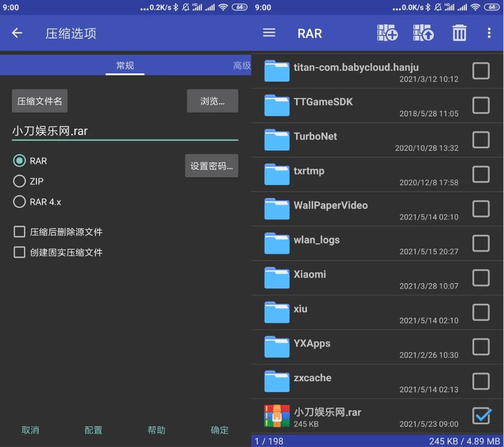Uncheck the 小刀娱乐网.rar selection box
Screen dimensions: 504x447
481,416
